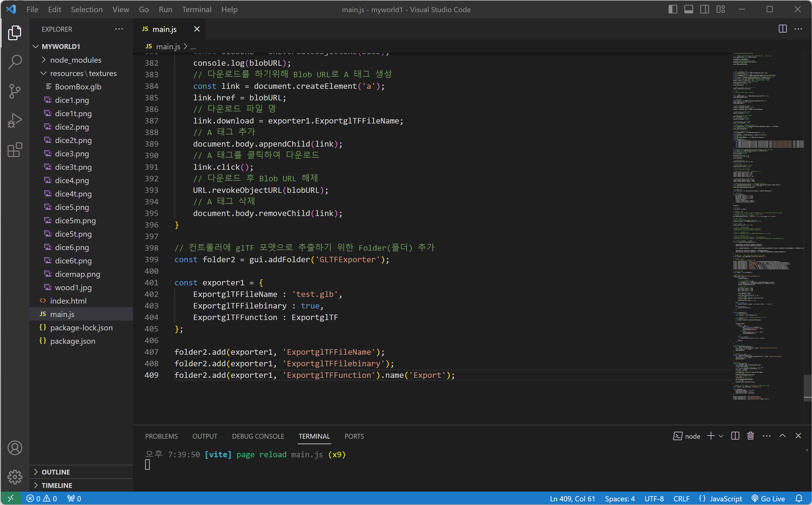Open the Search view in activity bar
Screen dimensions: 812x505
[15, 62]
